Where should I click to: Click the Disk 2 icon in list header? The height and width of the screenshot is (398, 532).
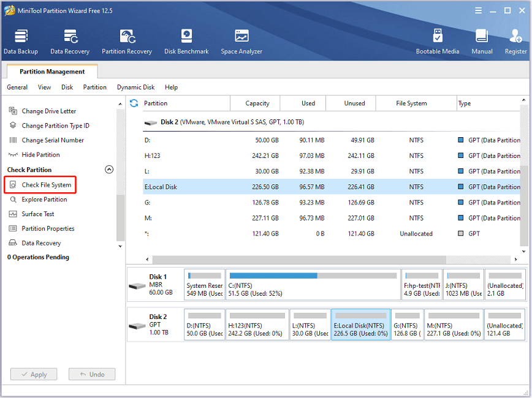coord(150,122)
